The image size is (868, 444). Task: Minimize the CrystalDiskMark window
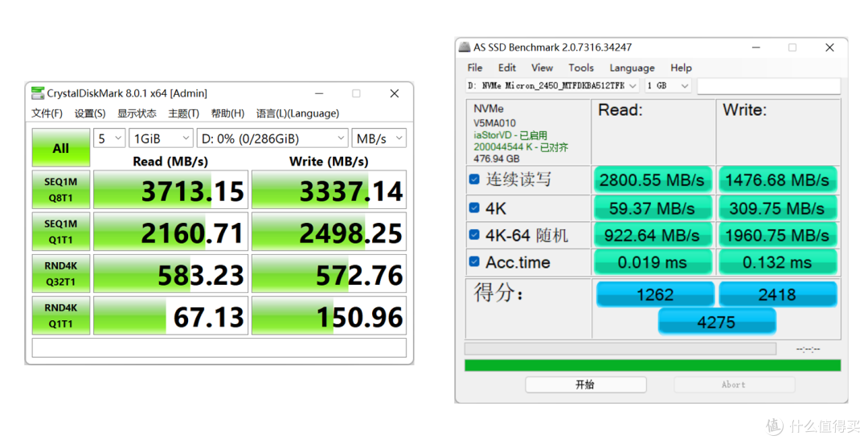coord(319,93)
